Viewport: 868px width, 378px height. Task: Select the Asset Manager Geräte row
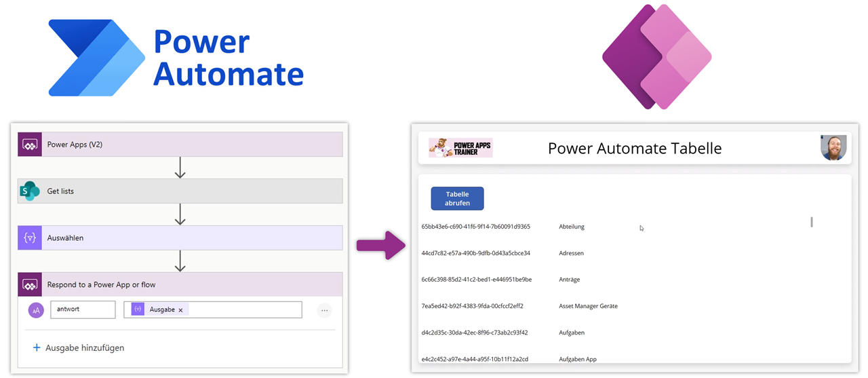pyautogui.click(x=588, y=306)
